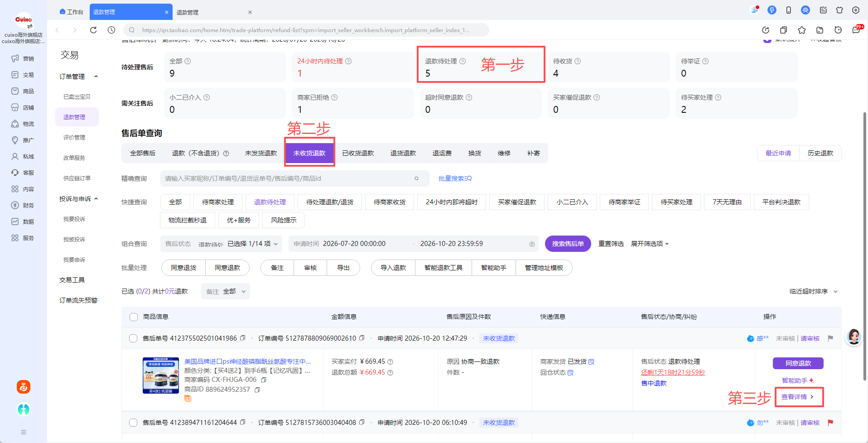This screenshot has width=868, height=443.
Task: Open the 财务 sidebar section
Action: (23, 205)
